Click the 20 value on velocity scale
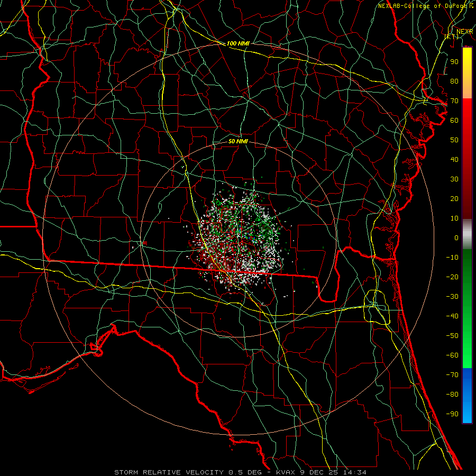 tap(454, 198)
